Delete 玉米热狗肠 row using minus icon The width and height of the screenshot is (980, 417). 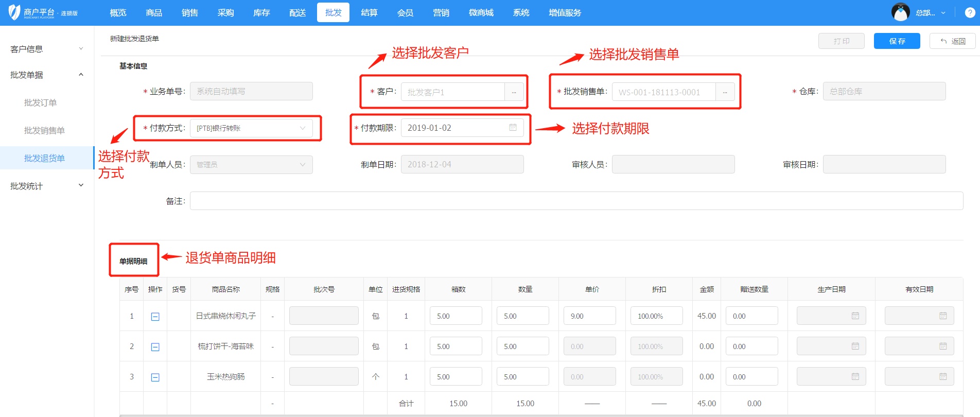(155, 377)
